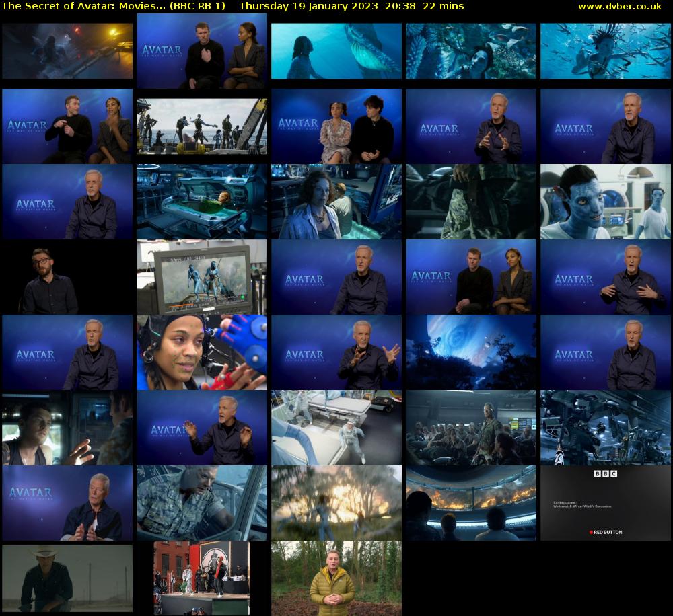
Task: Open the Na'vi child swimming among fish thumbnail
Action: coord(605,51)
